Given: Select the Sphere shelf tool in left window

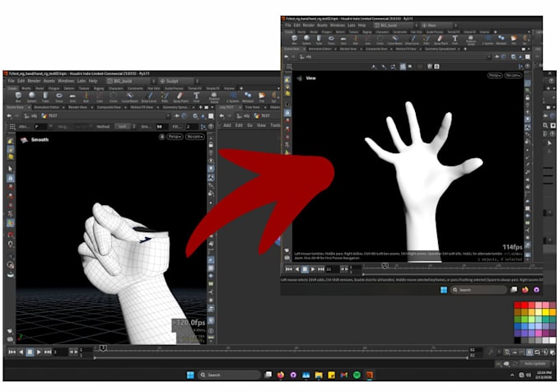Looking at the screenshot, I should (x=32, y=96).
